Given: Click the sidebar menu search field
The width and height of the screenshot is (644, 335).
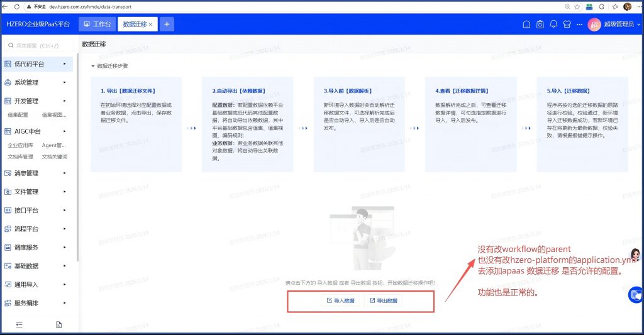Looking at the screenshot, I should point(38,45).
